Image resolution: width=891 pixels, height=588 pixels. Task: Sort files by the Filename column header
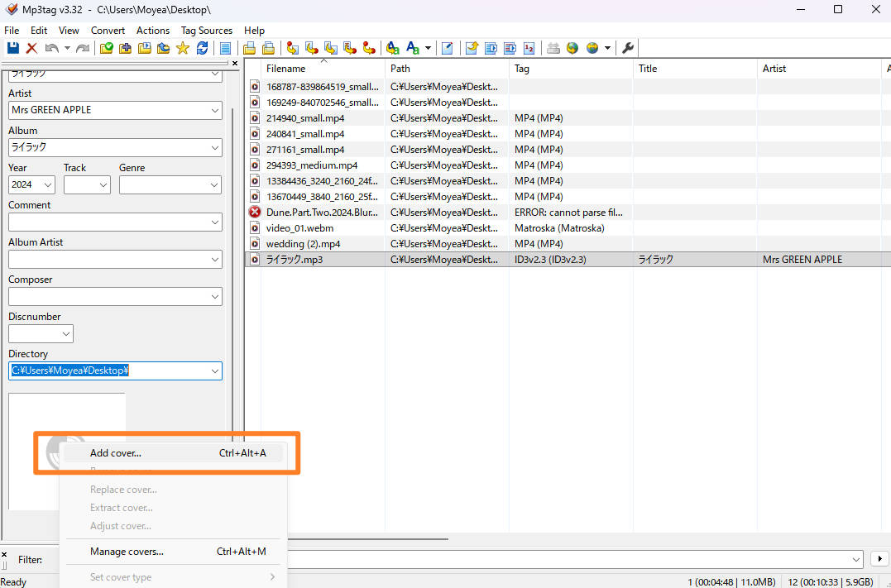coord(286,69)
